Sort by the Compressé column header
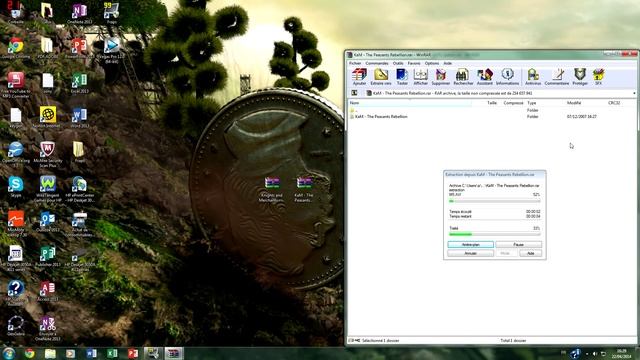The width and height of the screenshot is (640, 360). pyautogui.click(x=513, y=103)
